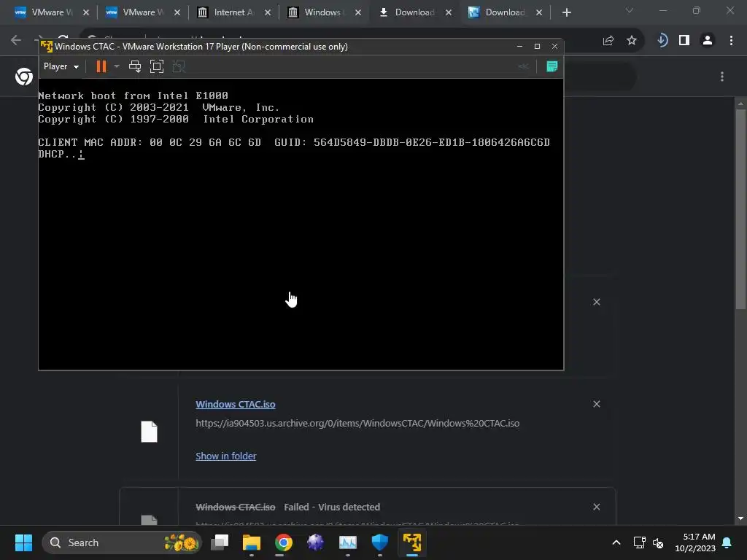Open the notification bell
The height and width of the screenshot is (560, 747).
coord(727,542)
